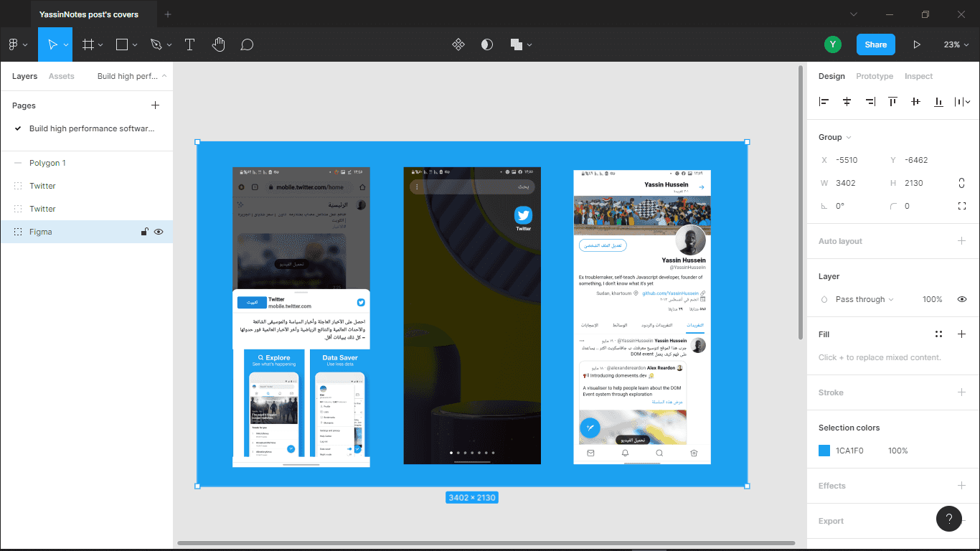The image size is (980, 551).
Task: Select the YassinNotes post's covers file tab
Action: pos(93,14)
